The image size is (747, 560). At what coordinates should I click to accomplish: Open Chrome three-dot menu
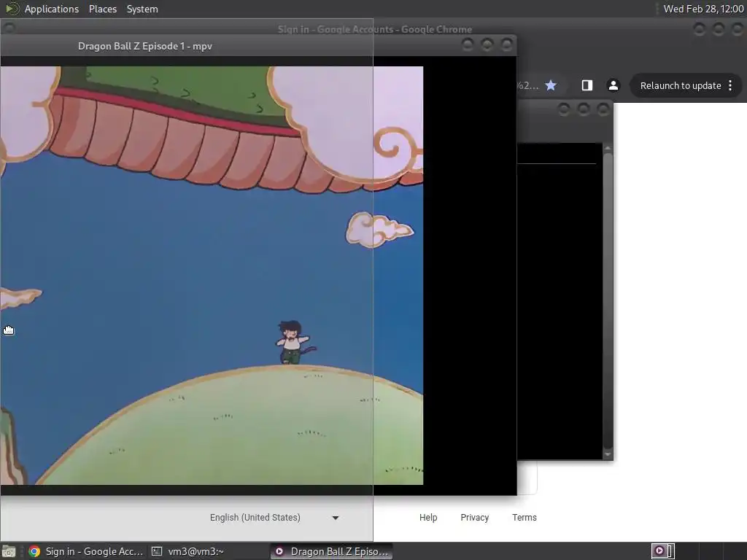point(730,86)
